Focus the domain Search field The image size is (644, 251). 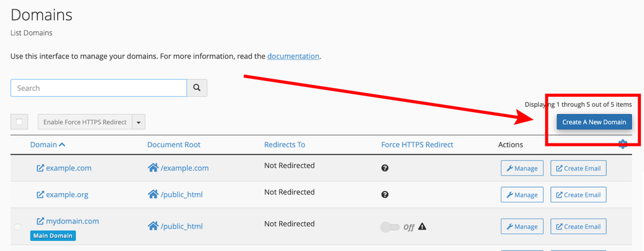[x=99, y=88]
